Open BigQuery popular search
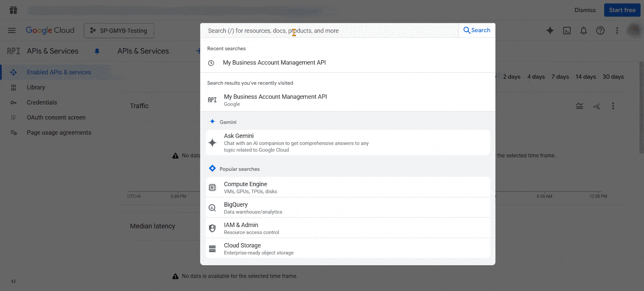Image resolution: width=644 pixels, height=291 pixels. click(348, 208)
